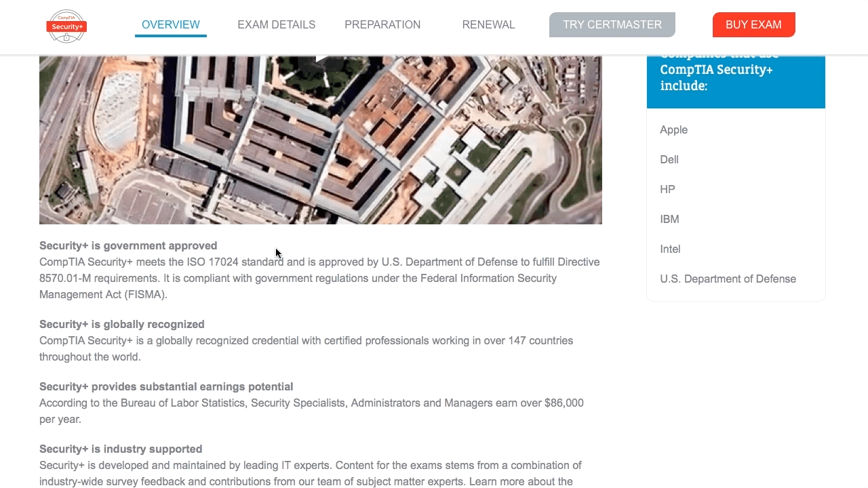The width and height of the screenshot is (868, 488).
Task: Select the Renewal tab
Action: click(488, 25)
